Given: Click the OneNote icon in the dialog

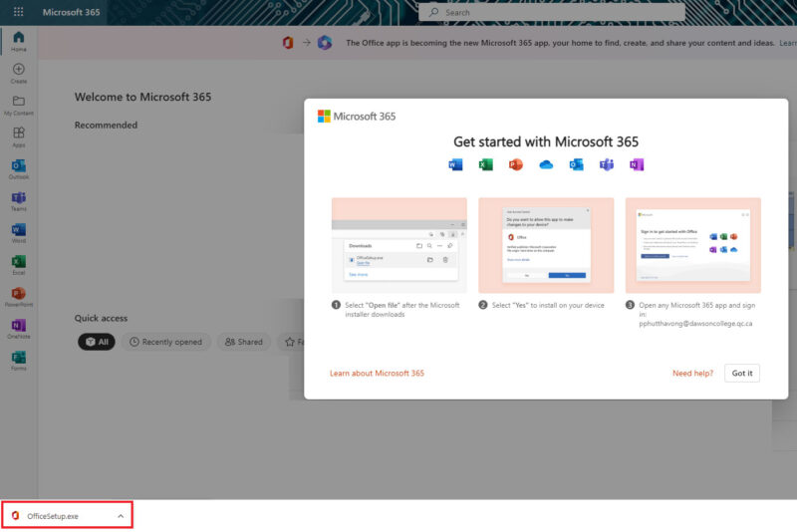Looking at the screenshot, I should pyautogui.click(x=637, y=164).
